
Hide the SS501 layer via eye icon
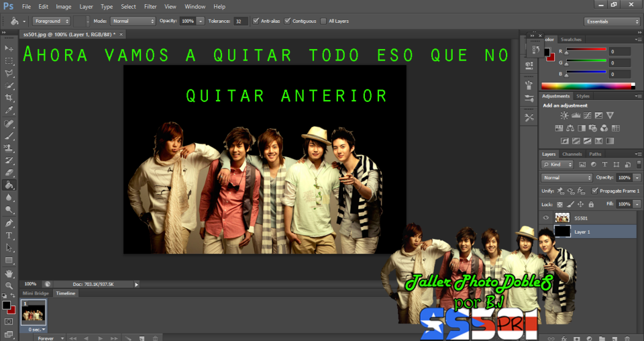[x=546, y=218]
